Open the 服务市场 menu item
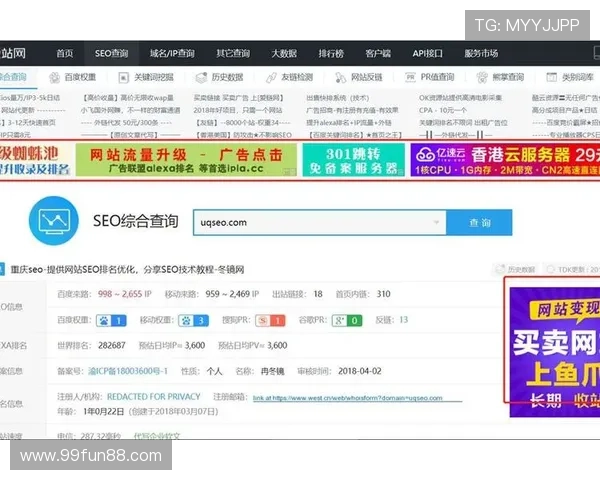The height and width of the screenshot is (480, 600). (481, 54)
